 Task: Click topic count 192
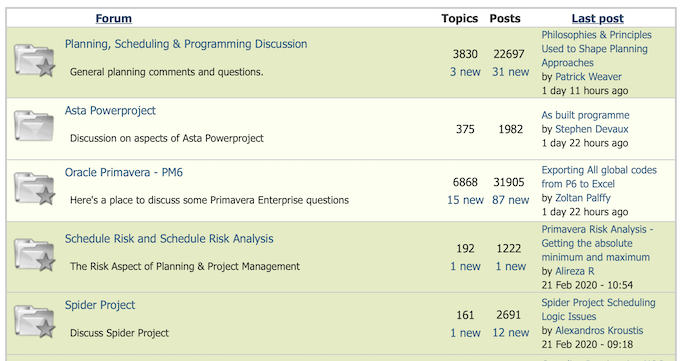[465, 249]
